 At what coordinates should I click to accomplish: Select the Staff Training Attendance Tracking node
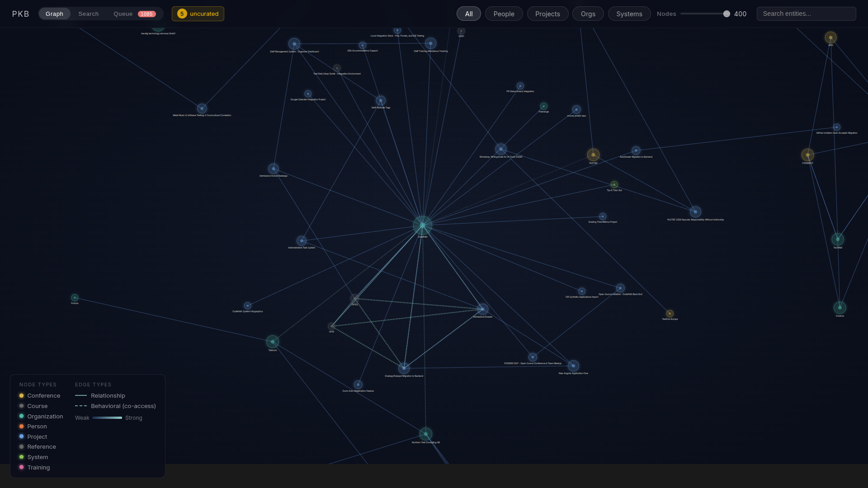tap(430, 43)
